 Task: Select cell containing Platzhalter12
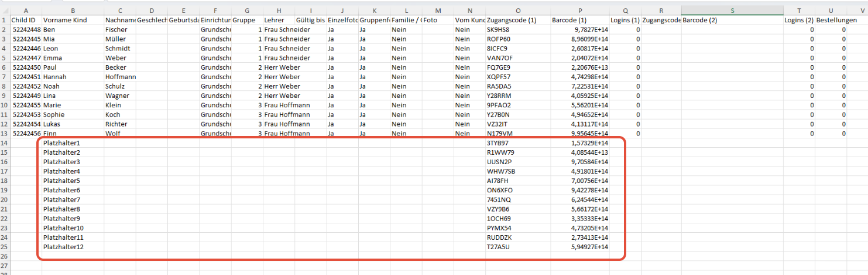point(73,247)
